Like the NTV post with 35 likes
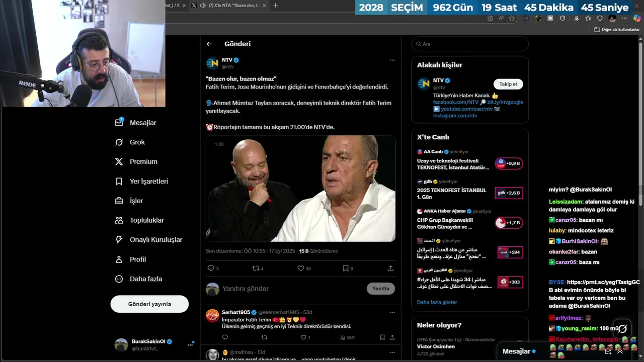644x362 pixels. (300, 268)
